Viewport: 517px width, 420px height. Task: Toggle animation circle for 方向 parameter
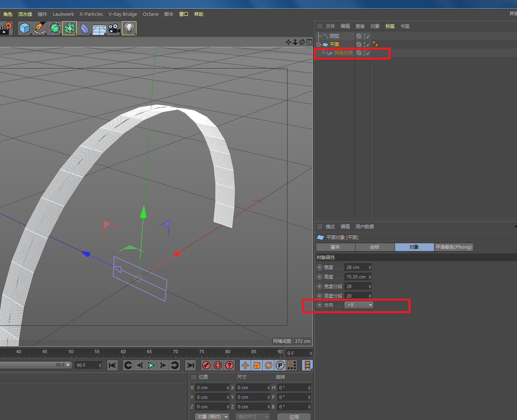point(319,305)
